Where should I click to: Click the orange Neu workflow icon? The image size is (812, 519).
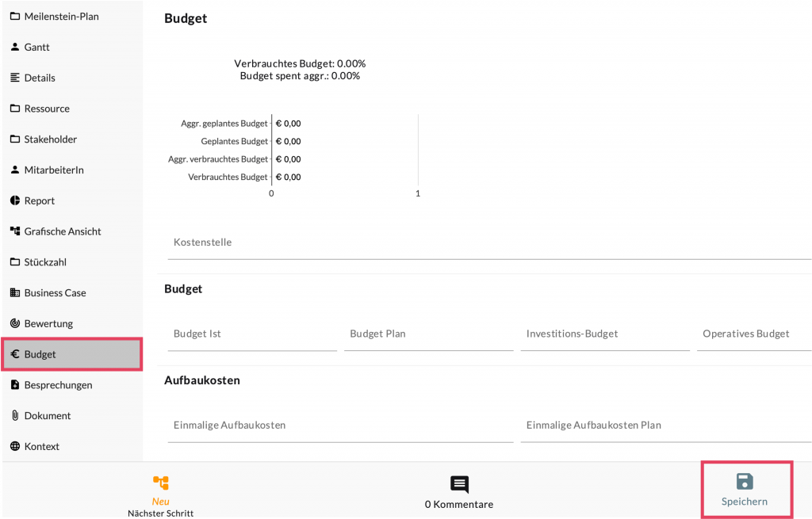coord(161,483)
